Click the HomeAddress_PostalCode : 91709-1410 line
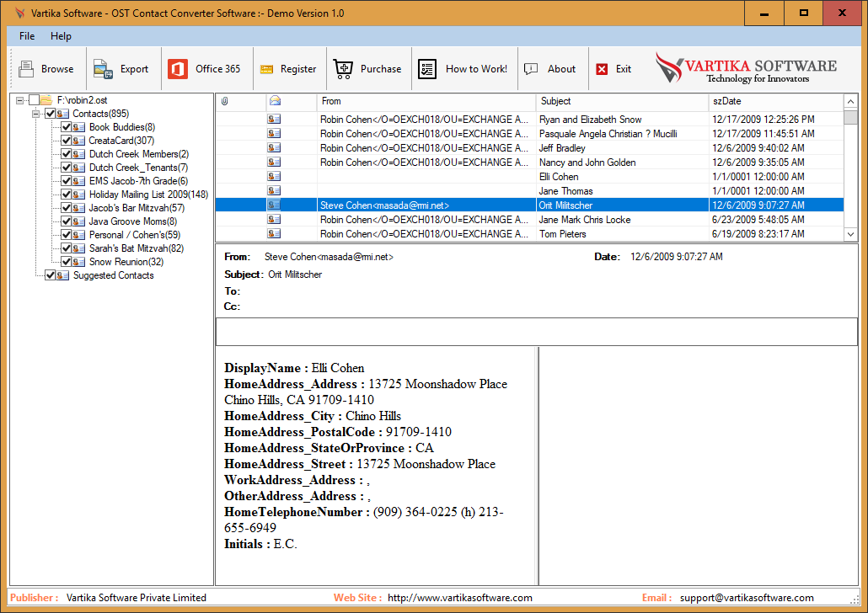This screenshot has height=613, width=868. pyautogui.click(x=338, y=432)
